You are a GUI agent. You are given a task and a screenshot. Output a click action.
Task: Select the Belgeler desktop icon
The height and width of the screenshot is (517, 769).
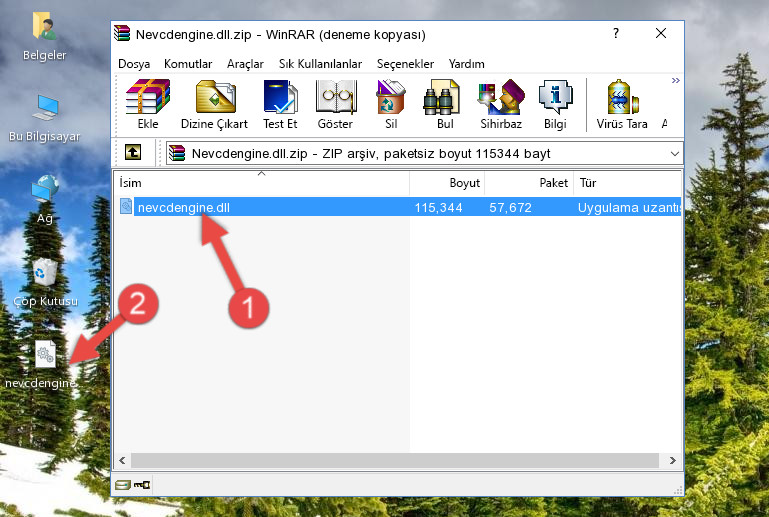point(44,37)
